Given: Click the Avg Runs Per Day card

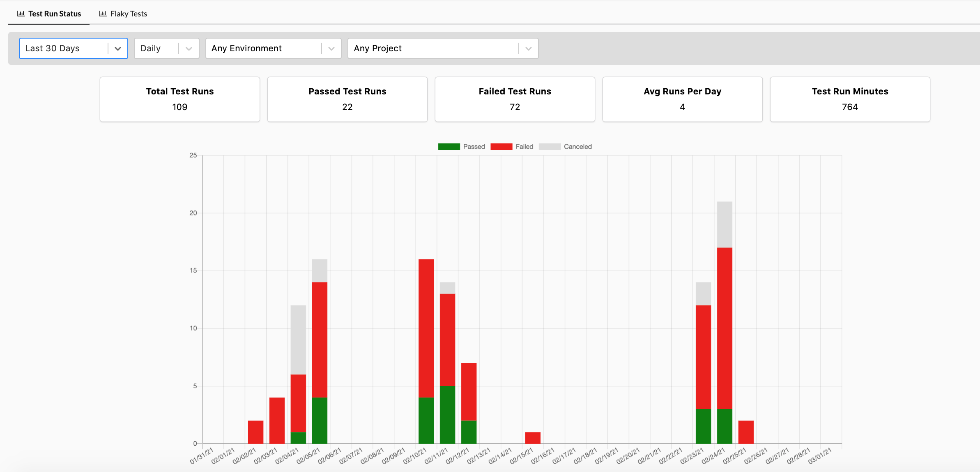Looking at the screenshot, I should [682, 99].
